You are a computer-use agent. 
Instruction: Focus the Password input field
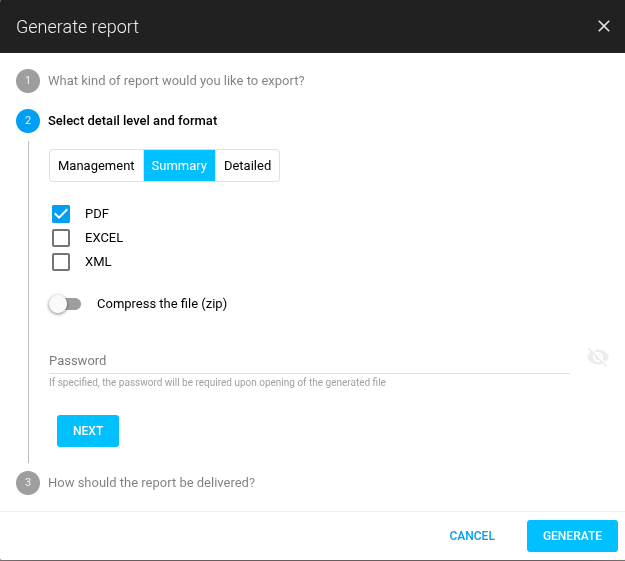[x=309, y=360]
